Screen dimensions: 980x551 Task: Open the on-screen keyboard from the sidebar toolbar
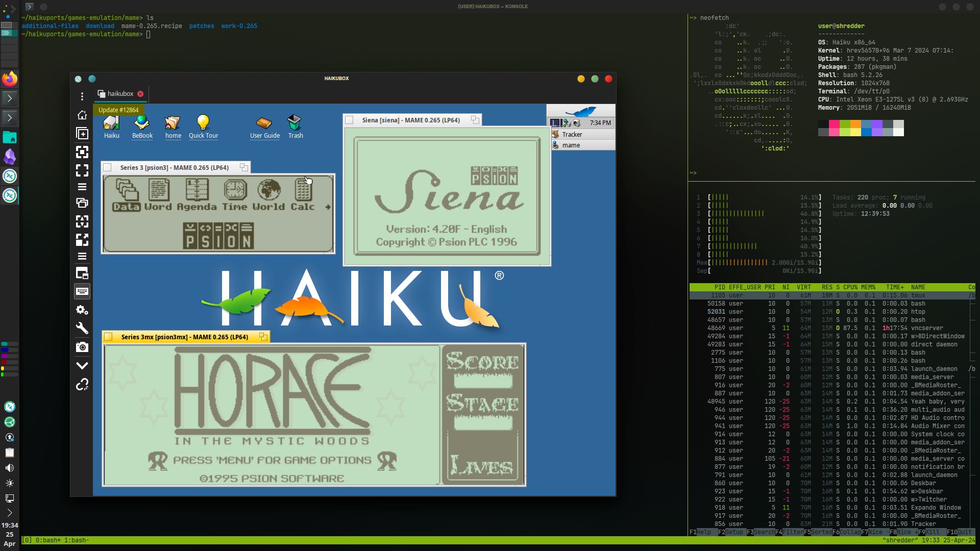[x=82, y=291]
